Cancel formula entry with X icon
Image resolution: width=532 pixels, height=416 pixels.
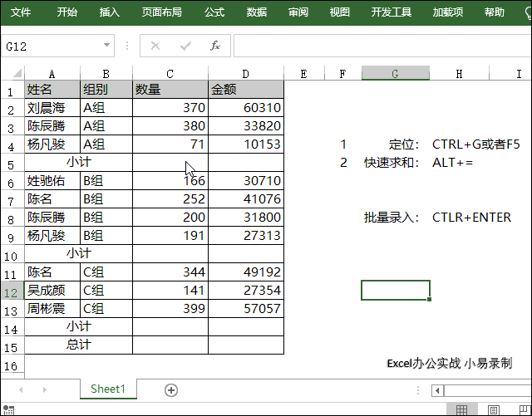coord(155,46)
